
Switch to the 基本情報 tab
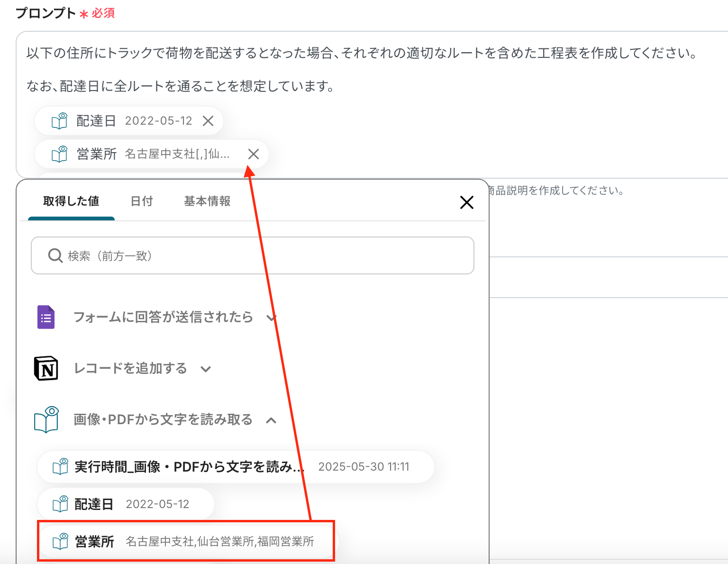pos(207,201)
